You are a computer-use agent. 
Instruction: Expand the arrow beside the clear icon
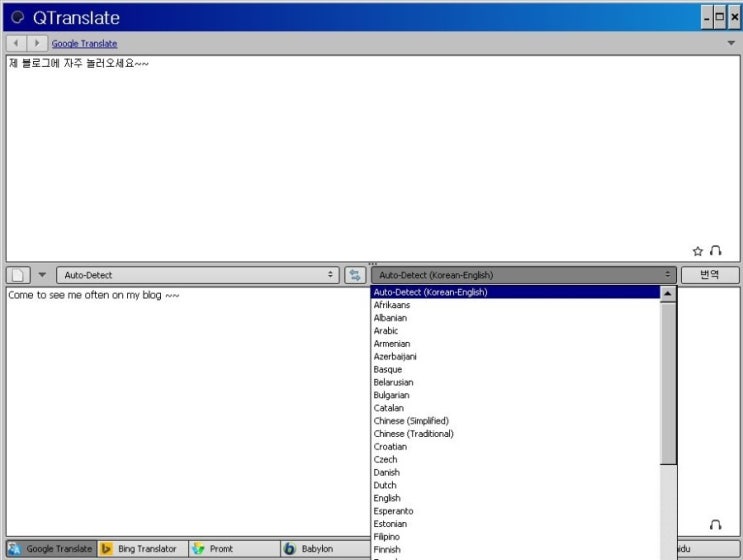coord(42,275)
